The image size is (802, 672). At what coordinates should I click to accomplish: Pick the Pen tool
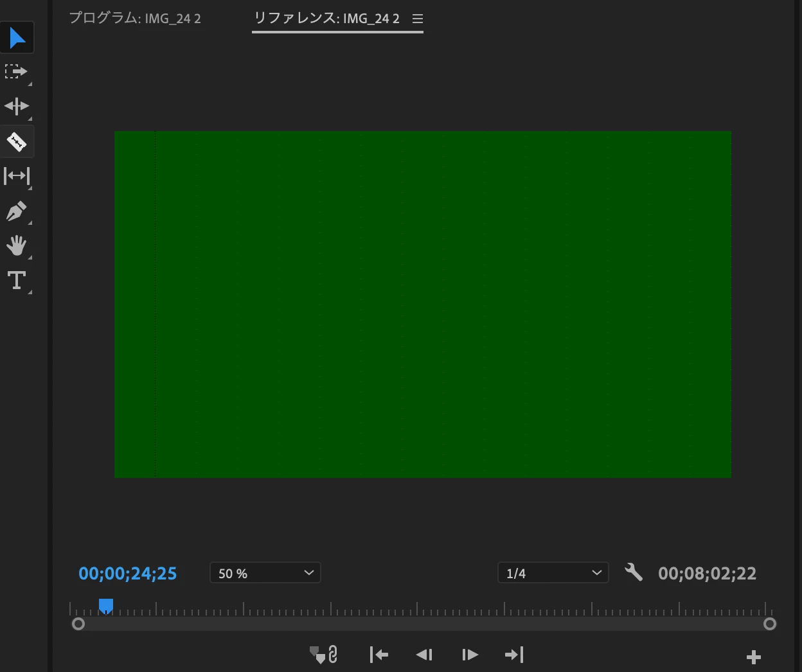pyautogui.click(x=17, y=211)
